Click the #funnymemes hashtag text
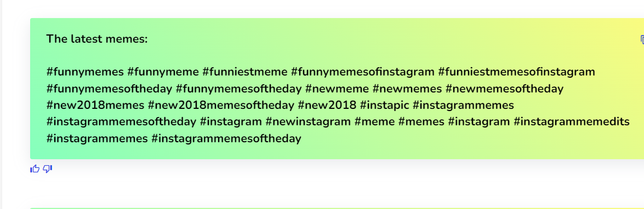Viewport: 644px width, 209px height. click(x=85, y=72)
